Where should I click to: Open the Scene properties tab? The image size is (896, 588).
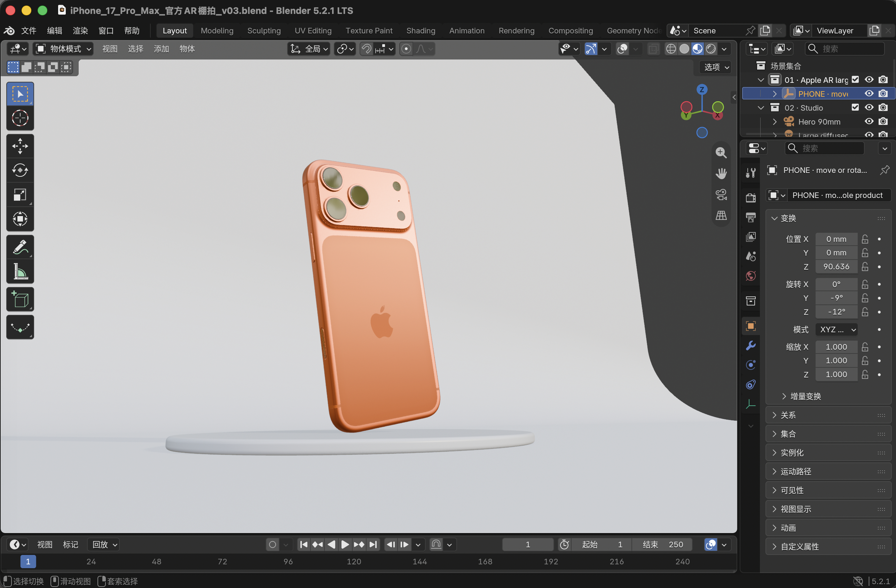coord(751,256)
